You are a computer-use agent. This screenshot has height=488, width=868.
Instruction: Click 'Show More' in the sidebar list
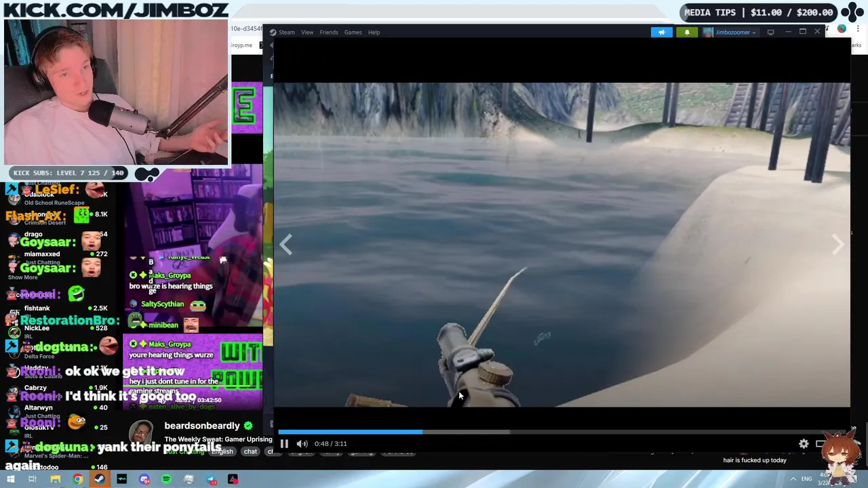tap(22, 277)
